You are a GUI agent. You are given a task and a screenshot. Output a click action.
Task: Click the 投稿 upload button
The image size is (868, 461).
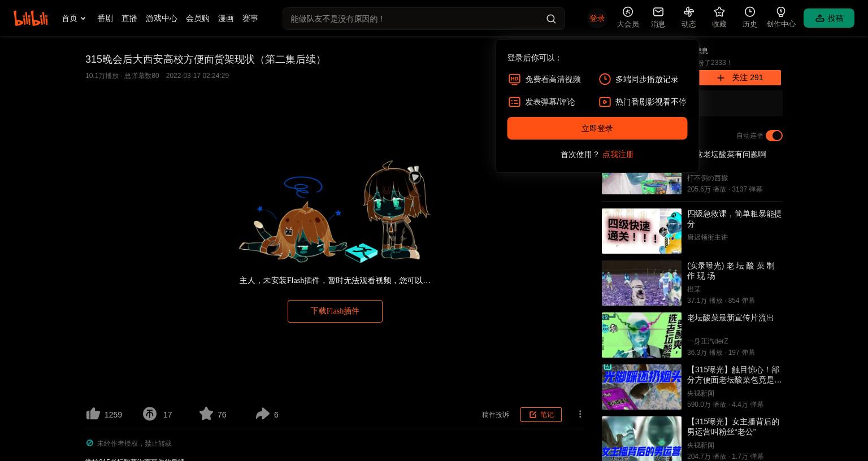(x=829, y=19)
